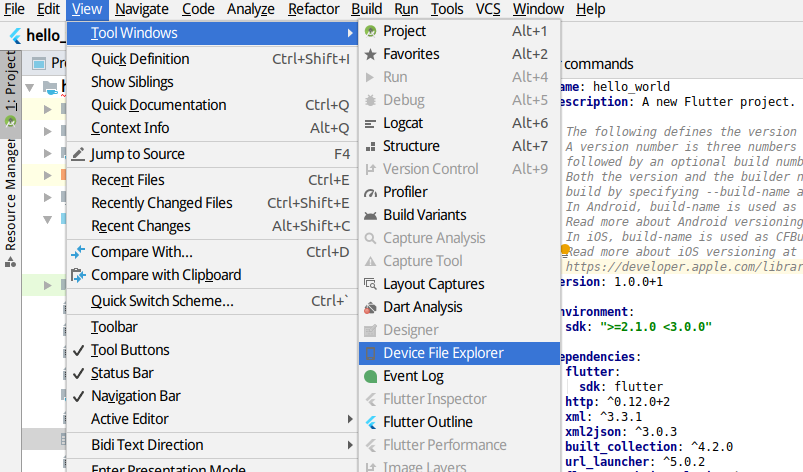Open the Profiler tool window
Image resolution: width=803 pixels, height=472 pixels.
405,192
